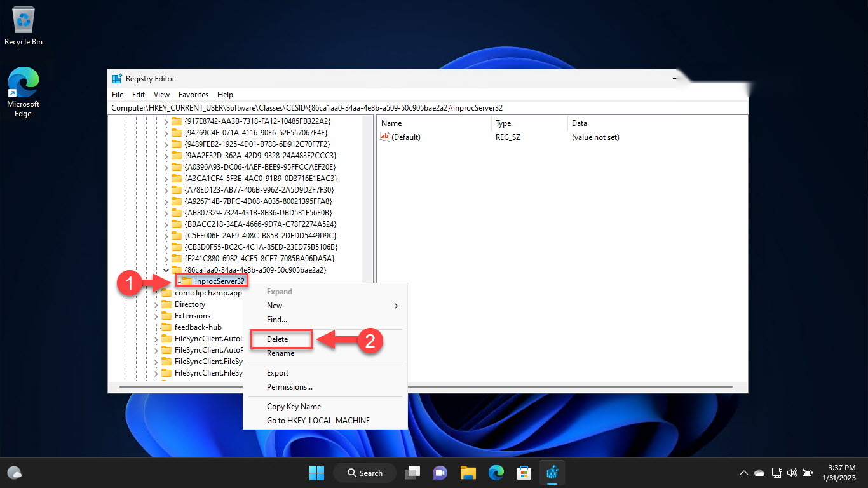Click the feedback-hub folder icon
Screen dimensions: 868x488
(x=166, y=327)
